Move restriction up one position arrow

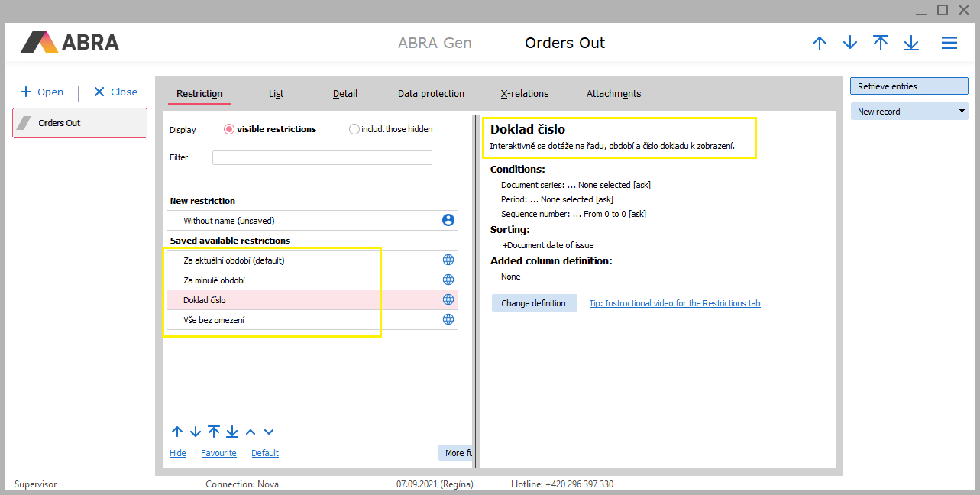[x=177, y=432]
